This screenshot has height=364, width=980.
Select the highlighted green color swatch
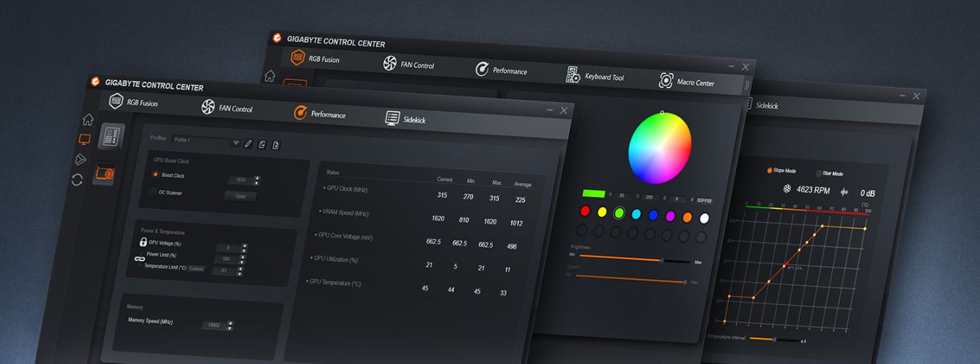point(620,213)
